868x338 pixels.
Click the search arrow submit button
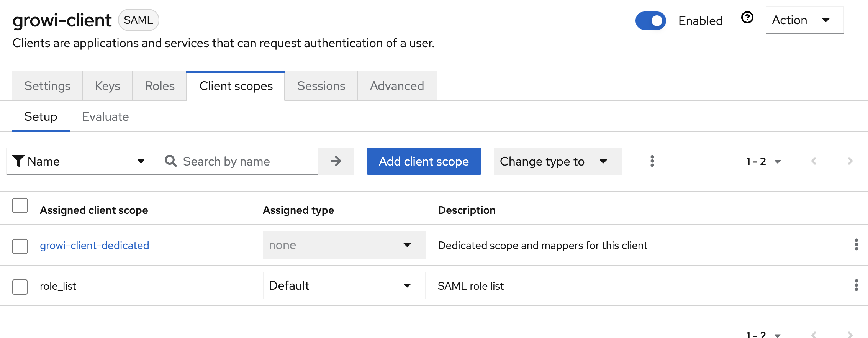coord(336,161)
